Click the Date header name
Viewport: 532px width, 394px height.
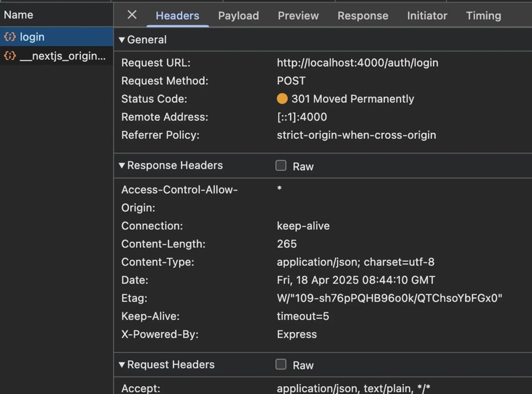135,280
